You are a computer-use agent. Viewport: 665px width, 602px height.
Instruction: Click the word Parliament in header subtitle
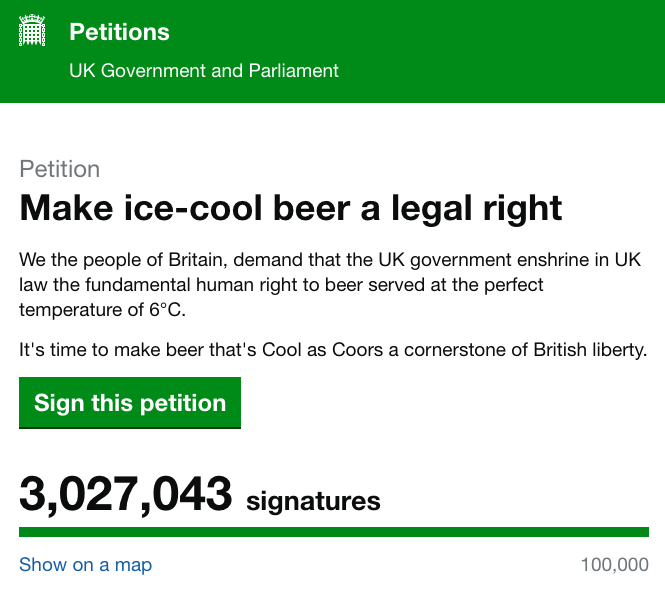click(x=293, y=70)
